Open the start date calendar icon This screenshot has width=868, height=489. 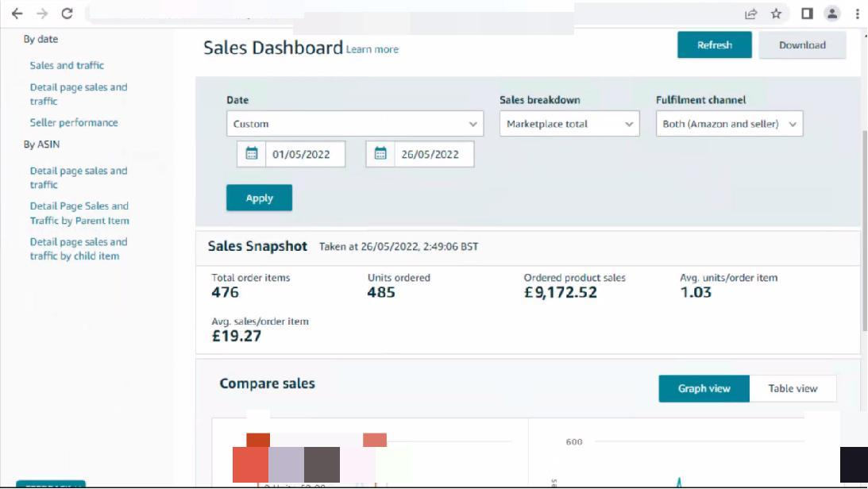tap(252, 154)
